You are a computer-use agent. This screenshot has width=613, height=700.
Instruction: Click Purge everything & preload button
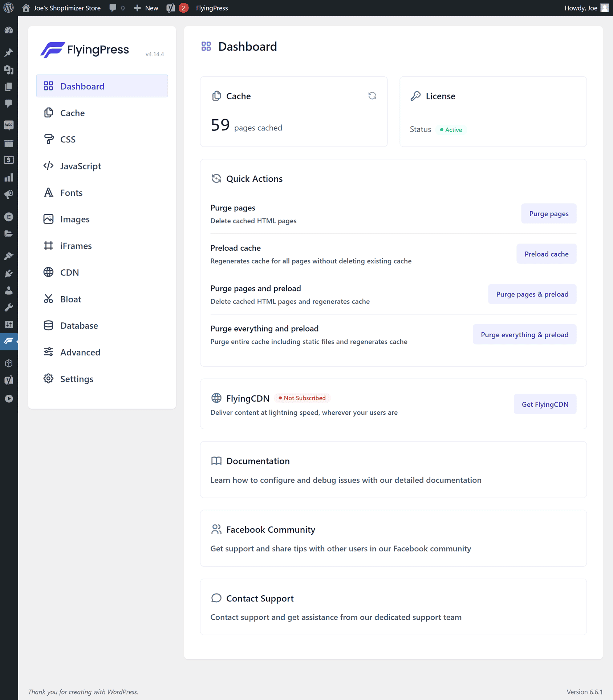point(524,335)
